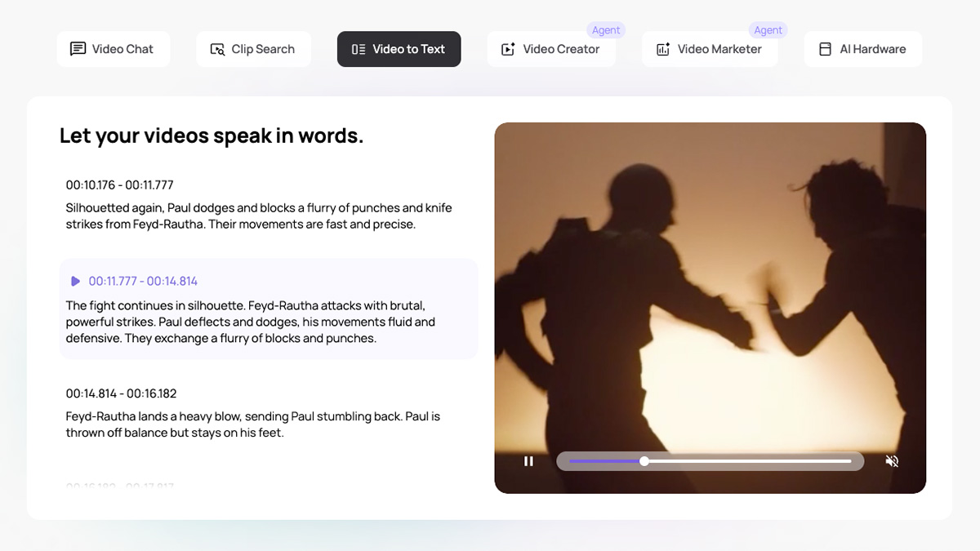Jump to timestamp 00:14.814 - 00:16.182
This screenshot has width=980, height=551.
[122, 393]
